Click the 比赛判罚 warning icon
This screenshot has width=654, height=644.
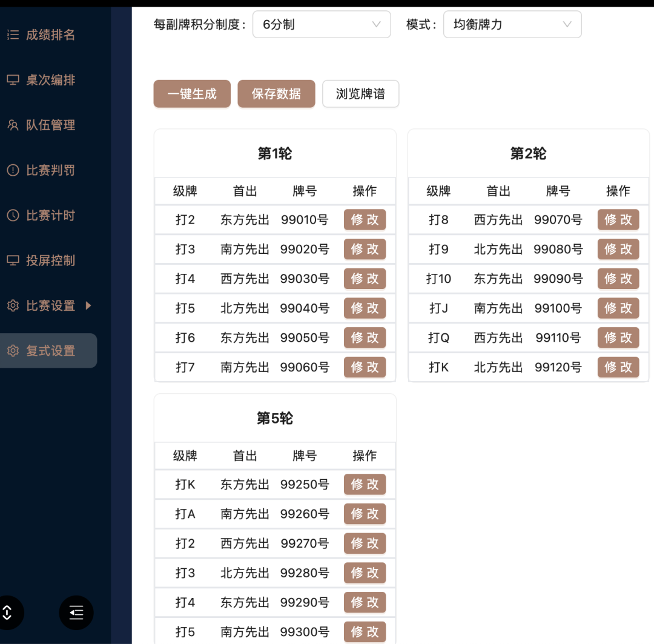[x=13, y=170]
